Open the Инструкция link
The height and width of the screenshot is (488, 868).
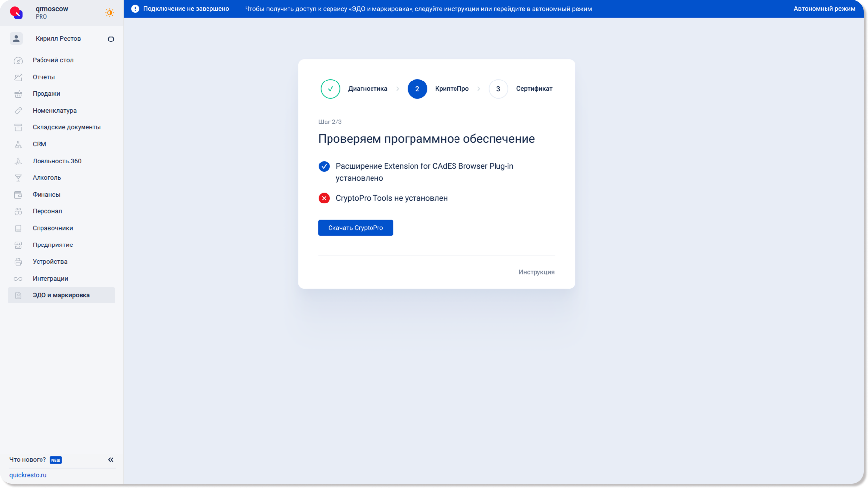[x=536, y=272]
